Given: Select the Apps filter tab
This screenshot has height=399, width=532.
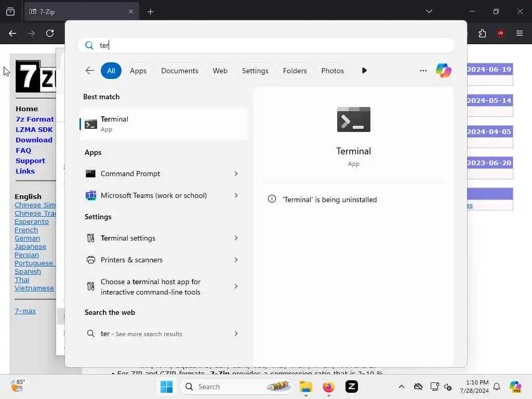Looking at the screenshot, I should (x=138, y=71).
